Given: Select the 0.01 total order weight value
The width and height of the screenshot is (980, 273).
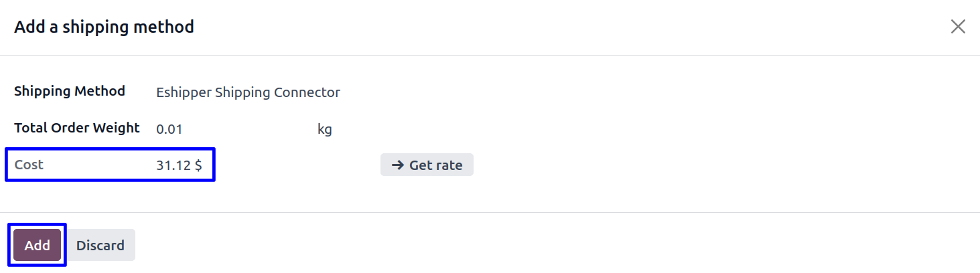Looking at the screenshot, I should 169,129.
